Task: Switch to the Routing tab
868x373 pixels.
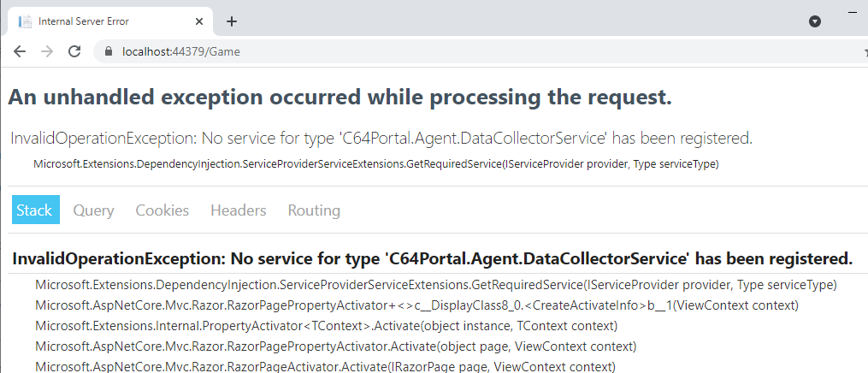Action: [313, 210]
